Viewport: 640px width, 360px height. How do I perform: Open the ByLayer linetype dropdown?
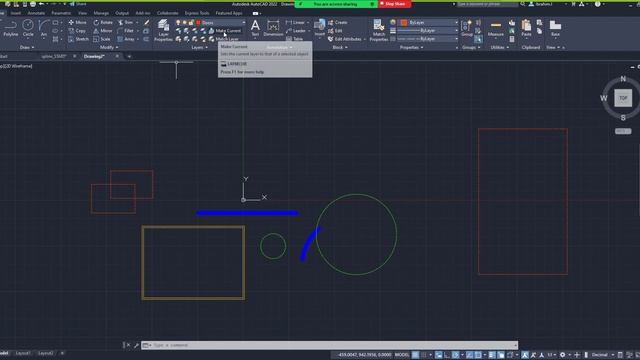427,39
